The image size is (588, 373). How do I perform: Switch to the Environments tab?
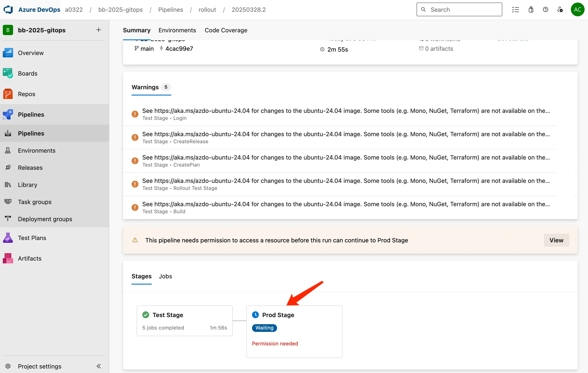point(177,30)
